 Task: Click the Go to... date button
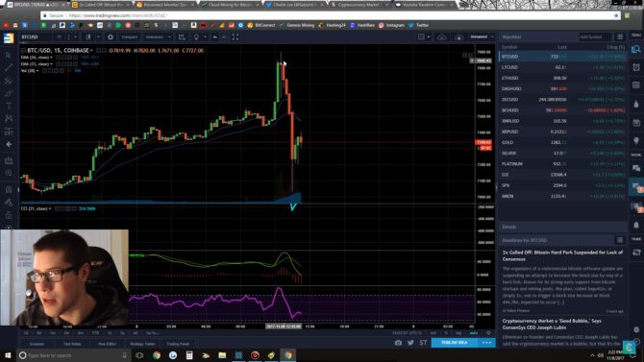point(153,333)
